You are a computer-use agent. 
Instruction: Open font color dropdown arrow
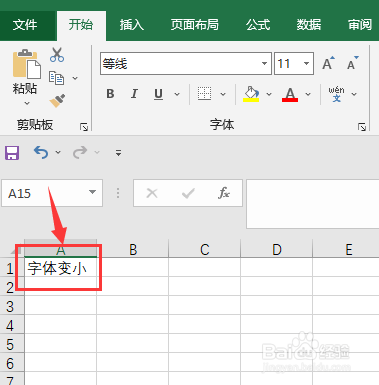(x=308, y=94)
